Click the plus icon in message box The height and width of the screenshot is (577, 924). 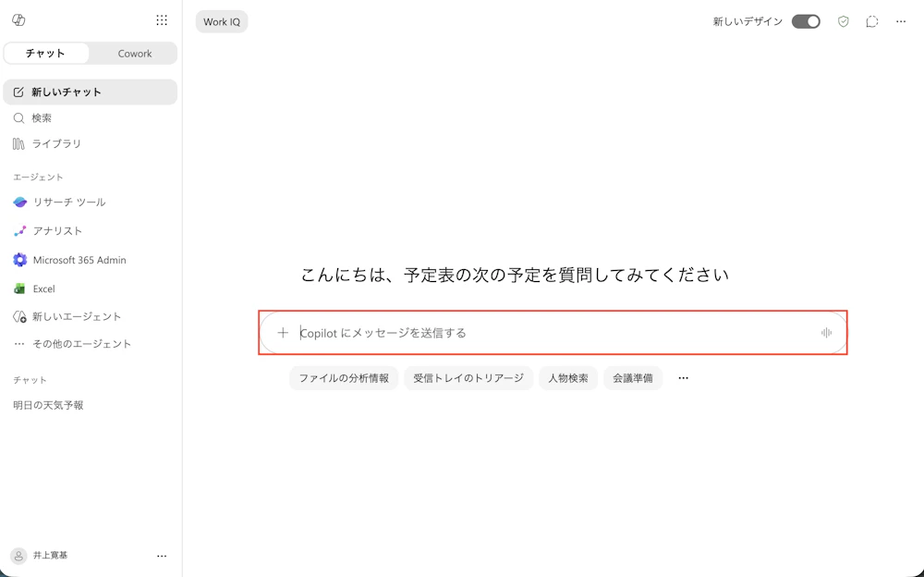283,333
